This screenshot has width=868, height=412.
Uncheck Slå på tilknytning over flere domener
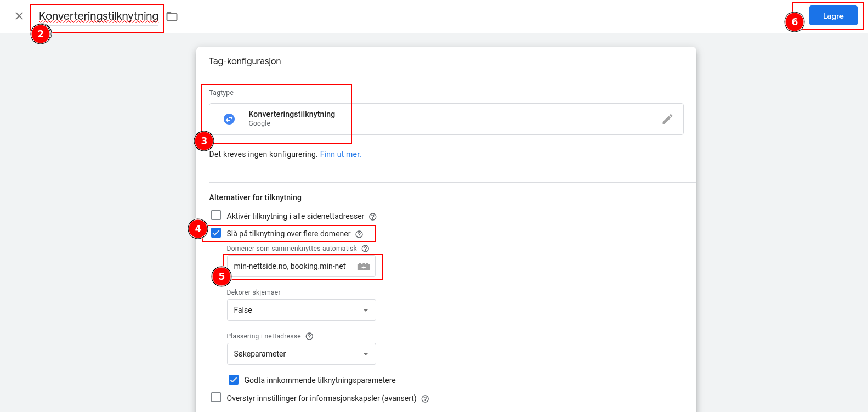pyautogui.click(x=216, y=233)
